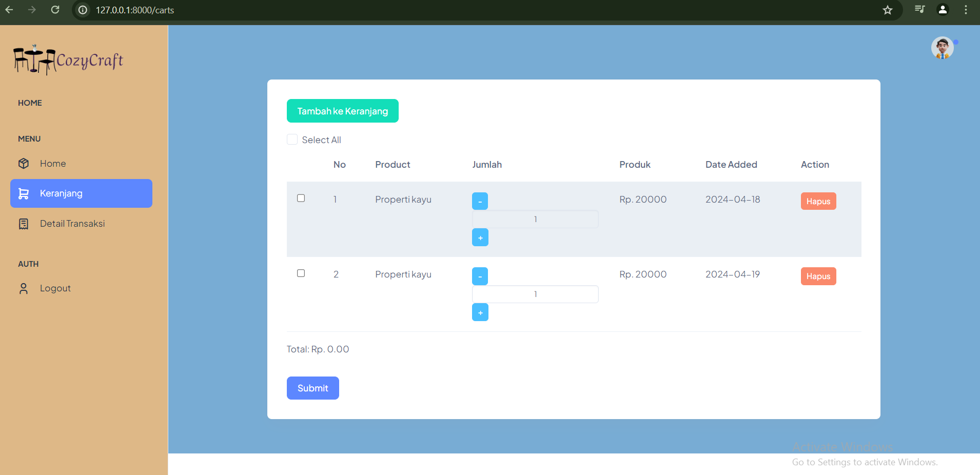The image size is (980, 475).
Task: Click Hapus for the 2024-04-18 item
Action: (x=818, y=201)
